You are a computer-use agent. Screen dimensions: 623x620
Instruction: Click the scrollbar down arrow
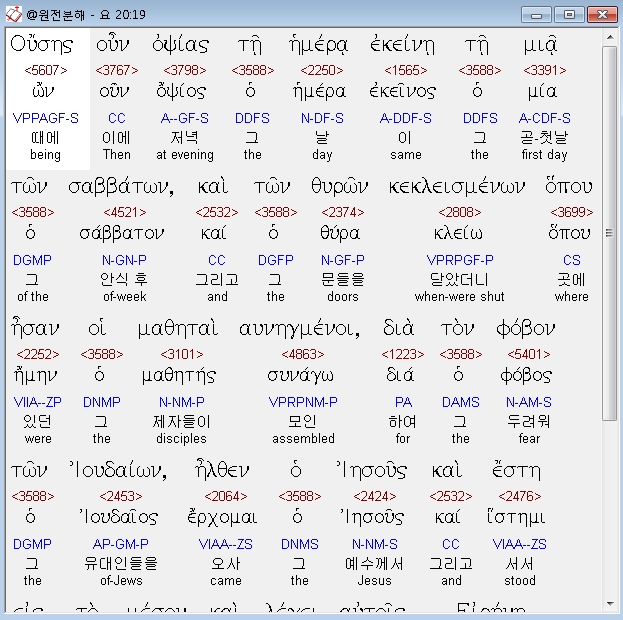pyautogui.click(x=610, y=604)
